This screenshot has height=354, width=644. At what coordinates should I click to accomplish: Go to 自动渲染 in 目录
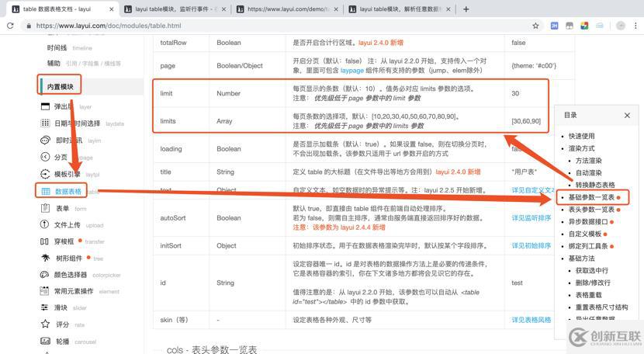589,173
